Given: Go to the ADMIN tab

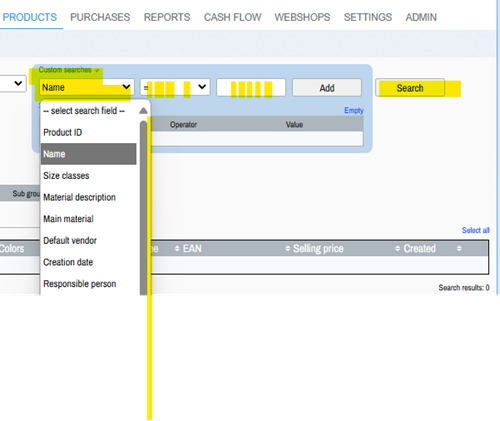Looking at the screenshot, I should click(421, 17).
